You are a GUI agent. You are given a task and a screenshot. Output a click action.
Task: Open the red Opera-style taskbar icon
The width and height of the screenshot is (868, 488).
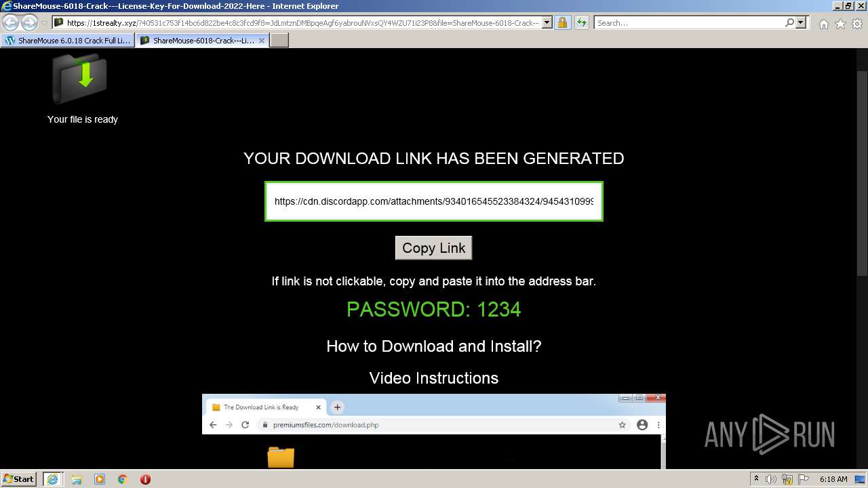coord(145,479)
